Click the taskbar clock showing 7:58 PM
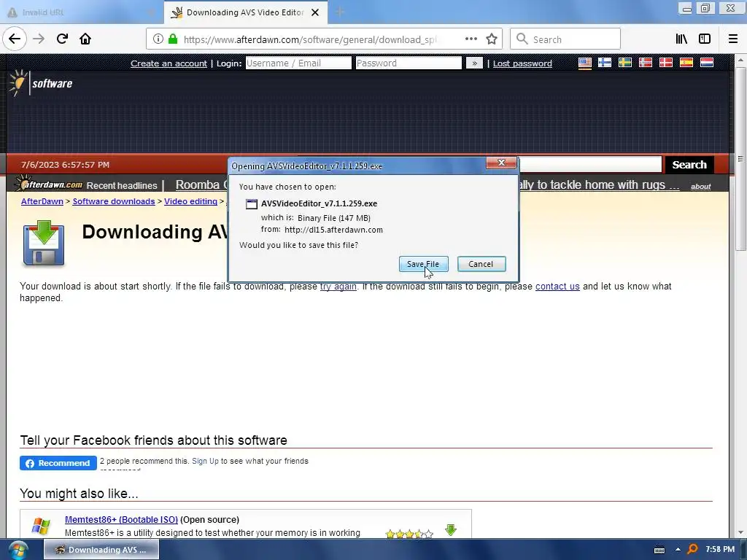Image resolution: width=747 pixels, height=560 pixels. click(720, 550)
